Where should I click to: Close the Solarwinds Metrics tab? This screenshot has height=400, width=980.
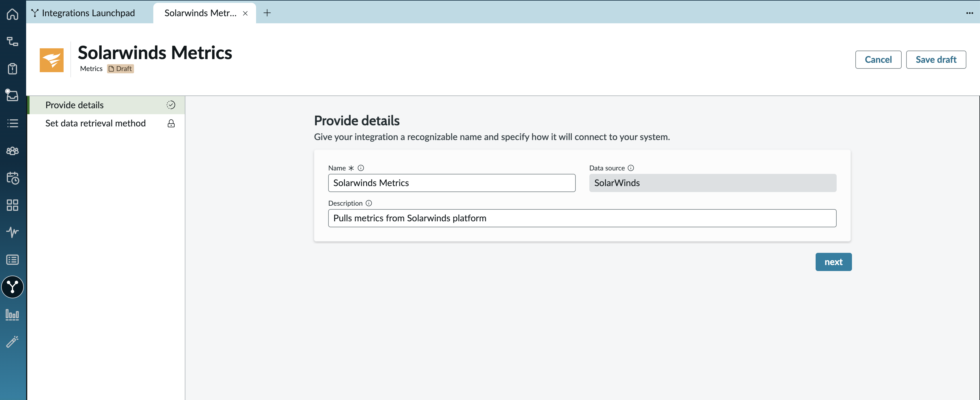(245, 13)
